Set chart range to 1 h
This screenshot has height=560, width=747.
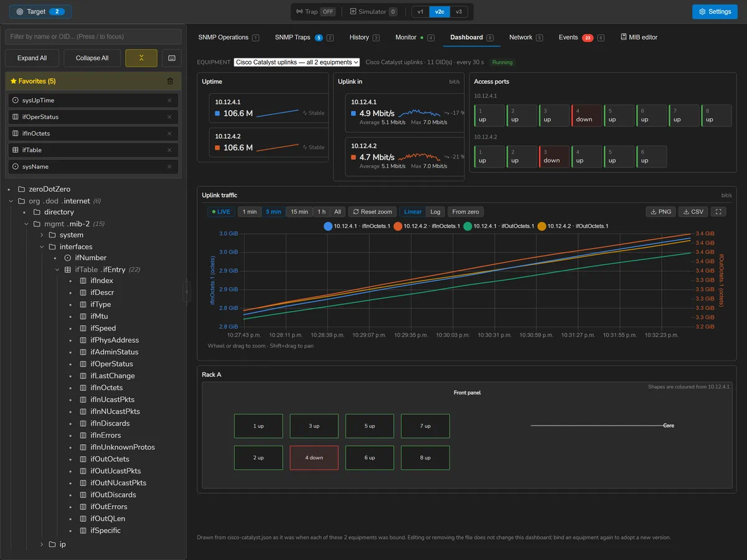point(321,212)
